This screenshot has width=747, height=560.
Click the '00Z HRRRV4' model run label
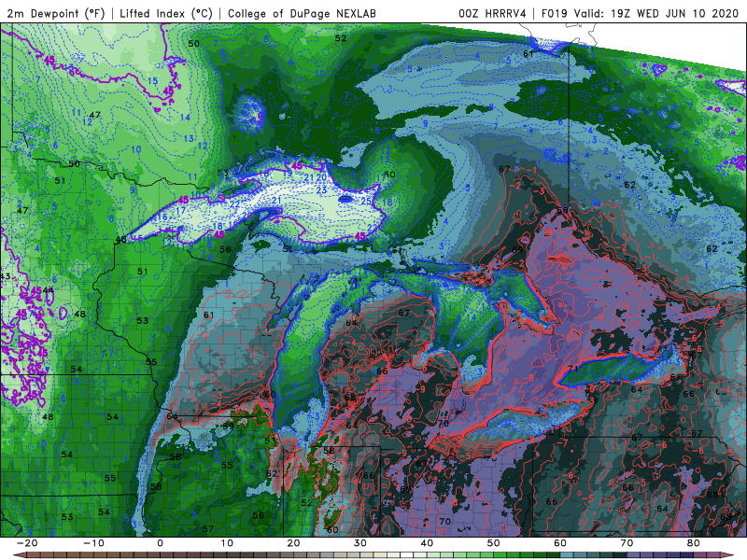click(x=492, y=13)
